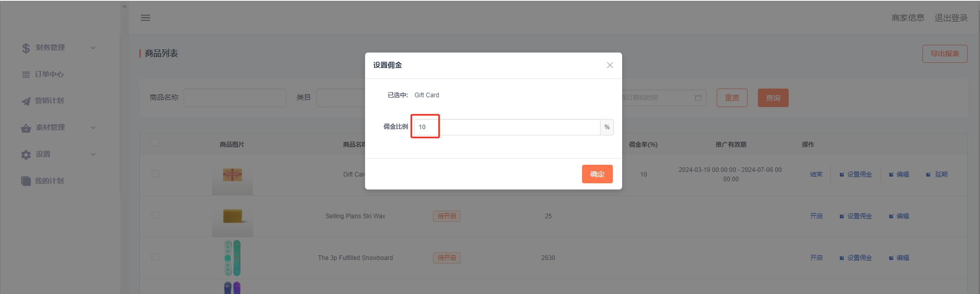
Task: Click 开启 link in Ski Wax row
Action: click(x=816, y=216)
